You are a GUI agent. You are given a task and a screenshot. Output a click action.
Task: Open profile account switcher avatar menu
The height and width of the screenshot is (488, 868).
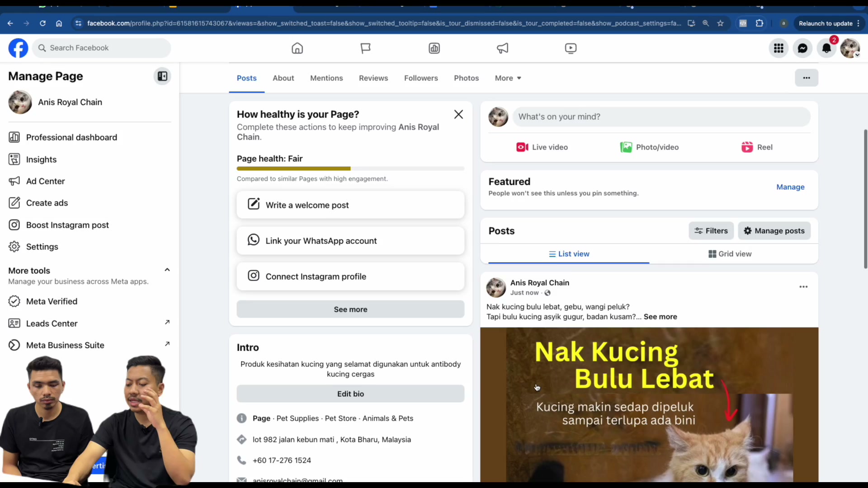[x=850, y=48]
